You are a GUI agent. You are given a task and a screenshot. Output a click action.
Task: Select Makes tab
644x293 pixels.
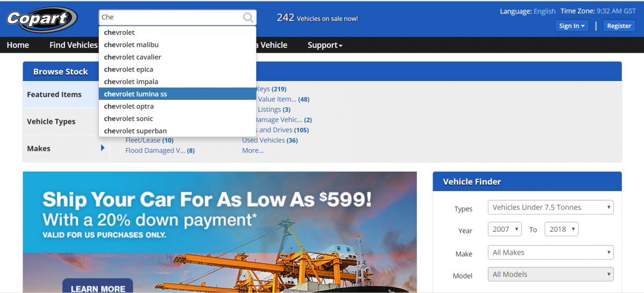[x=66, y=149]
